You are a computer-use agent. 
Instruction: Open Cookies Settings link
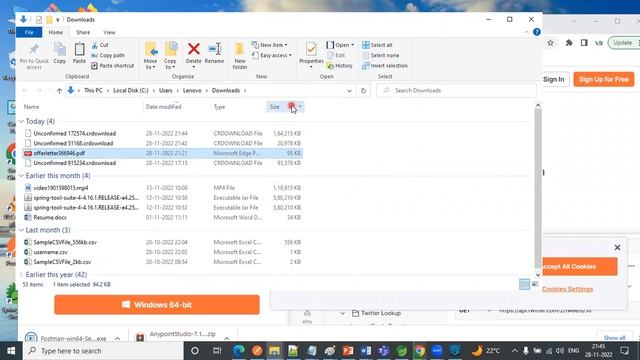pos(567,289)
